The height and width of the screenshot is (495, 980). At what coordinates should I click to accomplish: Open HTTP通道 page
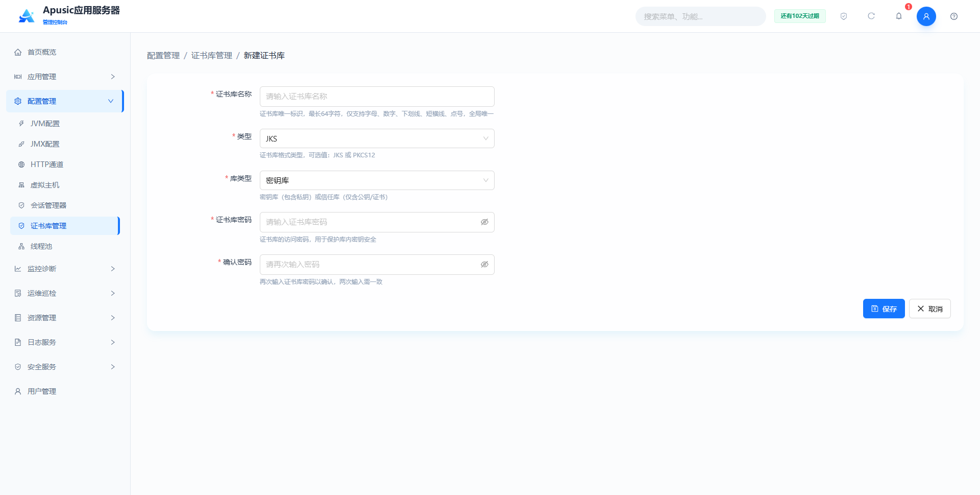tap(65, 164)
